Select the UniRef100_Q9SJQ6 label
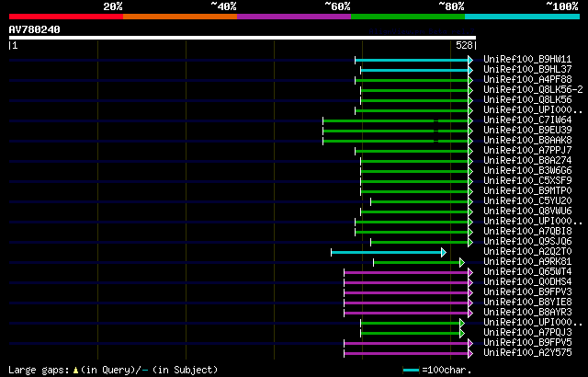588x377 pixels. click(527, 242)
